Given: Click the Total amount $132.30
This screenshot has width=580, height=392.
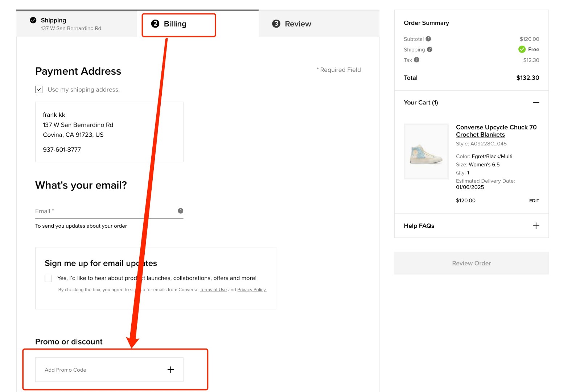Looking at the screenshot, I should click(527, 78).
